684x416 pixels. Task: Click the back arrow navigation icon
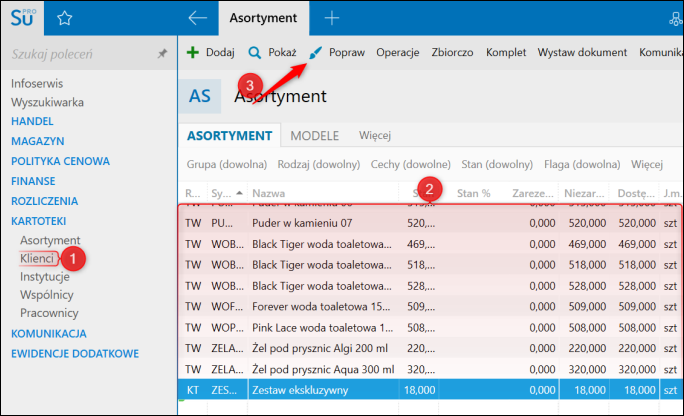click(197, 18)
